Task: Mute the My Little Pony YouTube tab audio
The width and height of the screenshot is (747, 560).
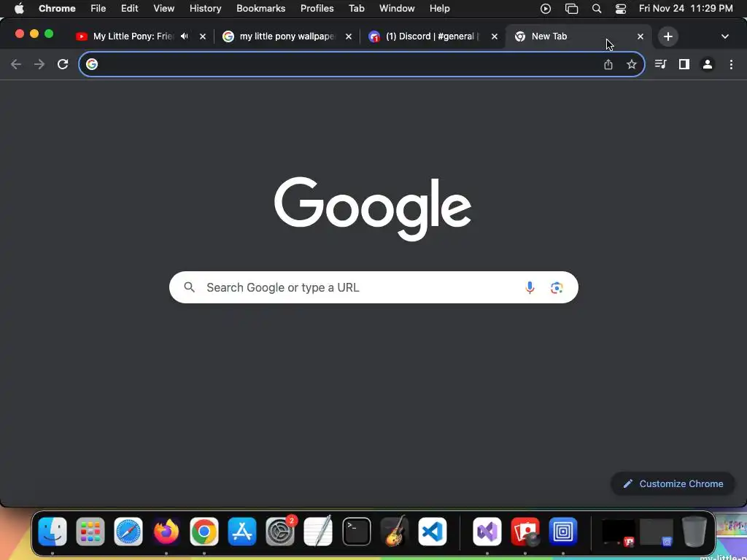Action: [x=185, y=36]
